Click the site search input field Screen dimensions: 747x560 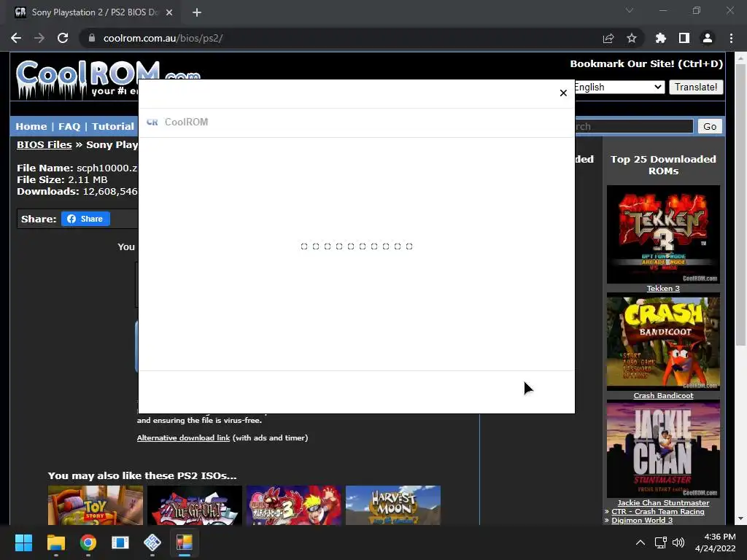pos(634,126)
